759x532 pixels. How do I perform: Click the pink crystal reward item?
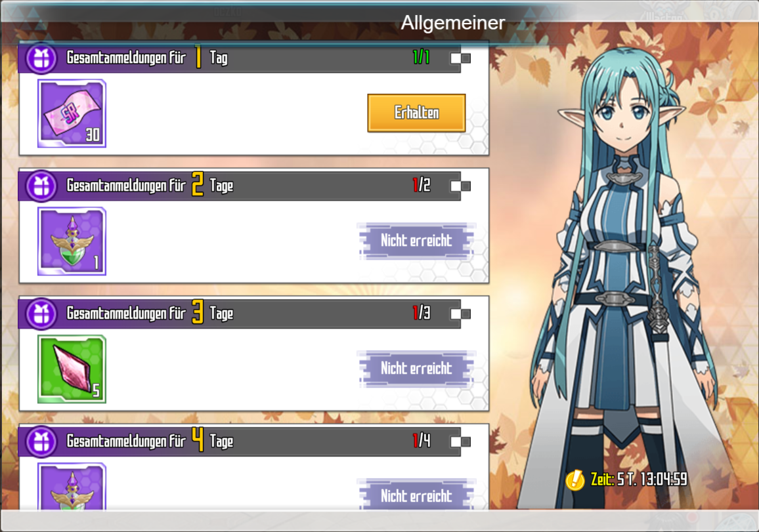72,369
